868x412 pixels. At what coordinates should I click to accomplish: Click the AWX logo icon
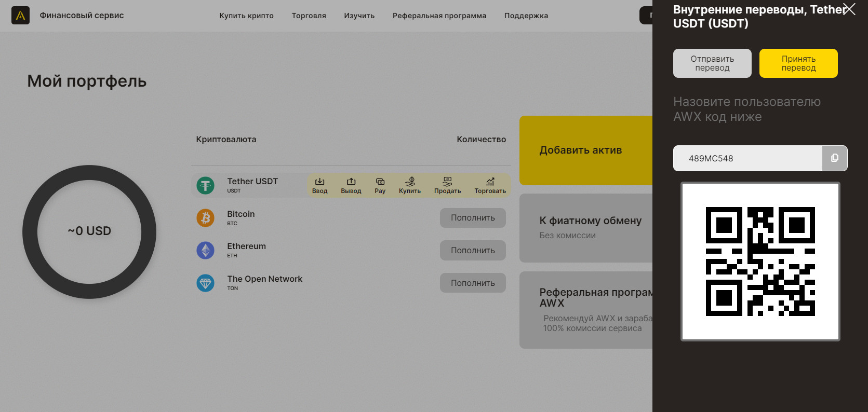(x=20, y=16)
